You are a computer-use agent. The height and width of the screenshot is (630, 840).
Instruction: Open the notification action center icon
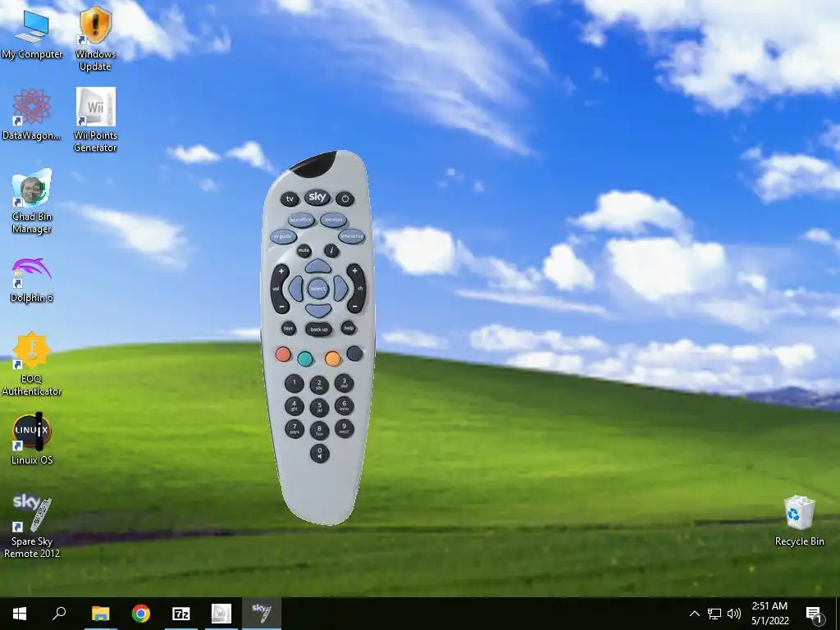pyautogui.click(x=815, y=614)
